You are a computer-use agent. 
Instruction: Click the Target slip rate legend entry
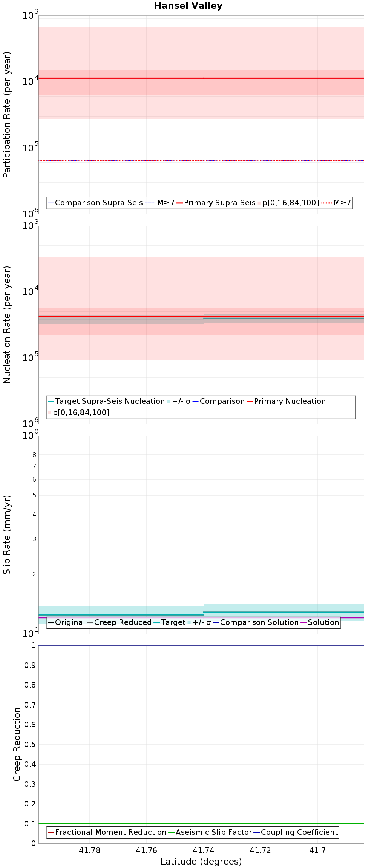pos(170,622)
